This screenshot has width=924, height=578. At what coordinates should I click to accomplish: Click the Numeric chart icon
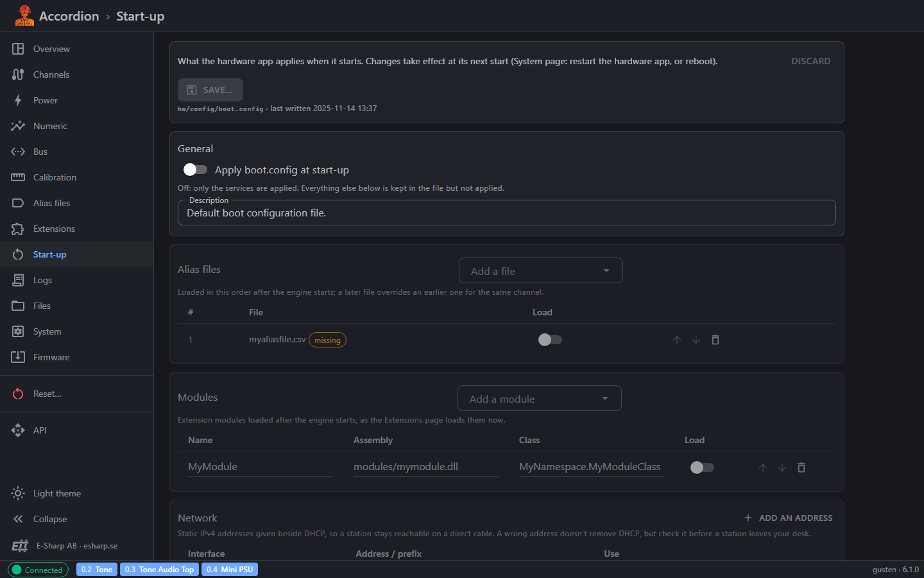18,126
